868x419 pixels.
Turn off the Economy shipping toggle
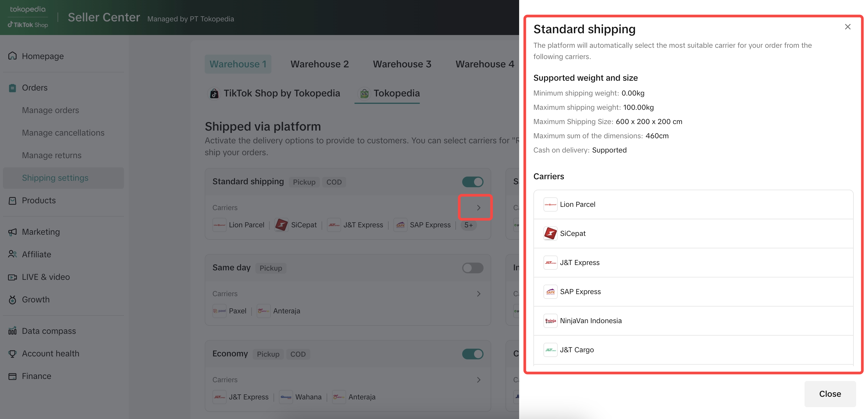coord(472,354)
